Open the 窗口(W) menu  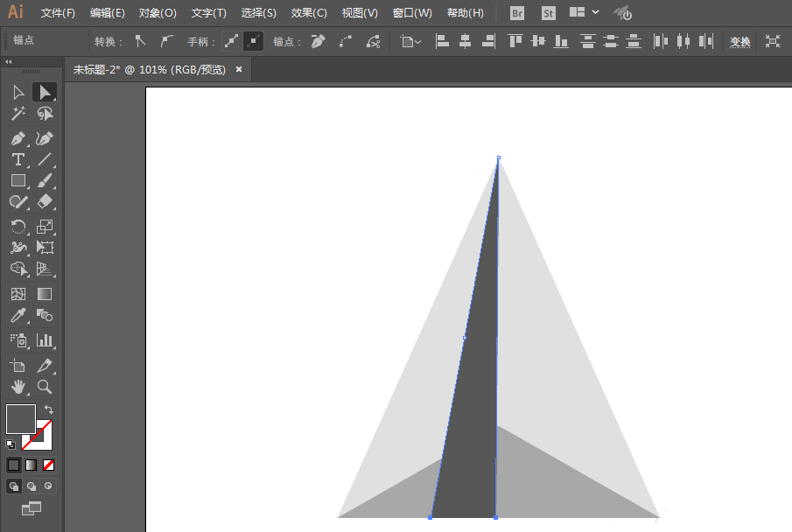pyautogui.click(x=412, y=13)
